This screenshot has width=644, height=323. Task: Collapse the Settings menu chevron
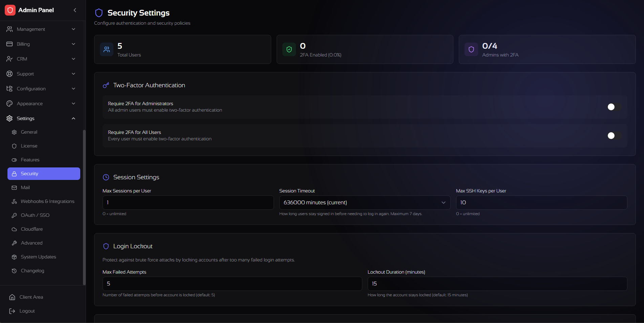[73, 118]
